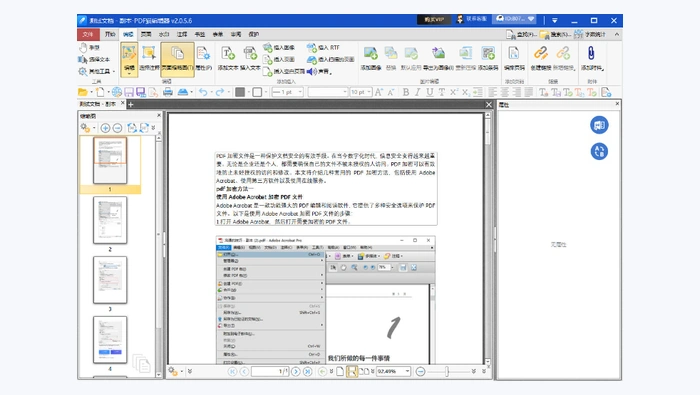Add a new document tab with plus
This screenshot has height=395, width=700.
tap(131, 105)
